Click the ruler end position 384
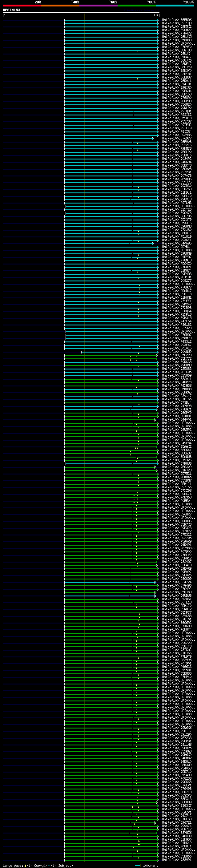This screenshot has width=197, height=868. pyautogui.click(x=155, y=15)
